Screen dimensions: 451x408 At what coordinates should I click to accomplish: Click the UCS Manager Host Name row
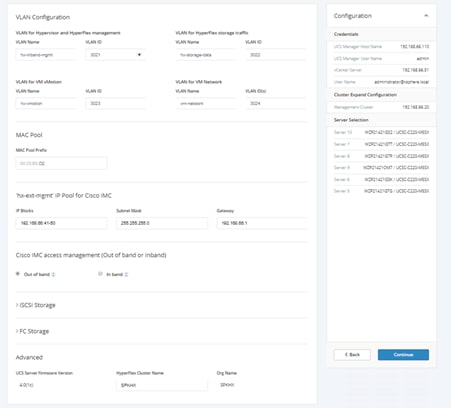[x=381, y=47]
